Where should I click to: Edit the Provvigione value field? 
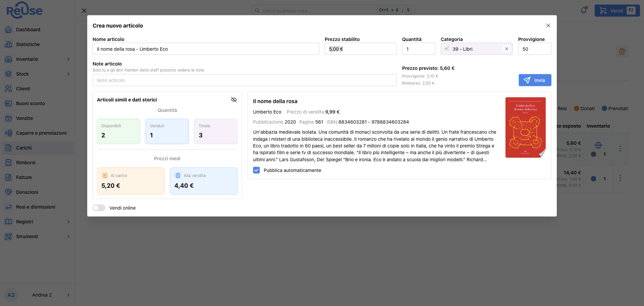click(535, 49)
